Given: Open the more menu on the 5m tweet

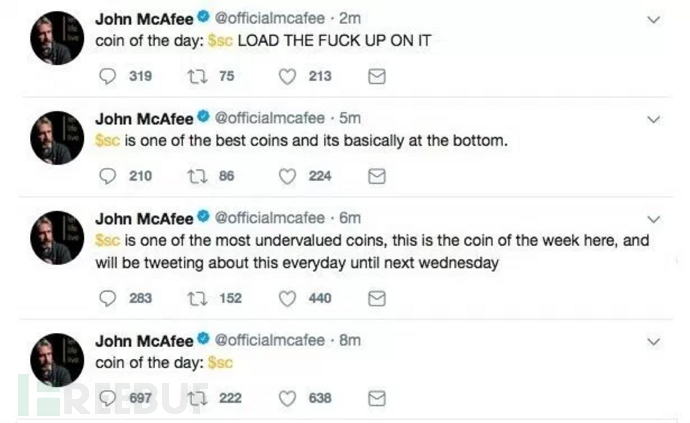Looking at the screenshot, I should click(x=654, y=119).
